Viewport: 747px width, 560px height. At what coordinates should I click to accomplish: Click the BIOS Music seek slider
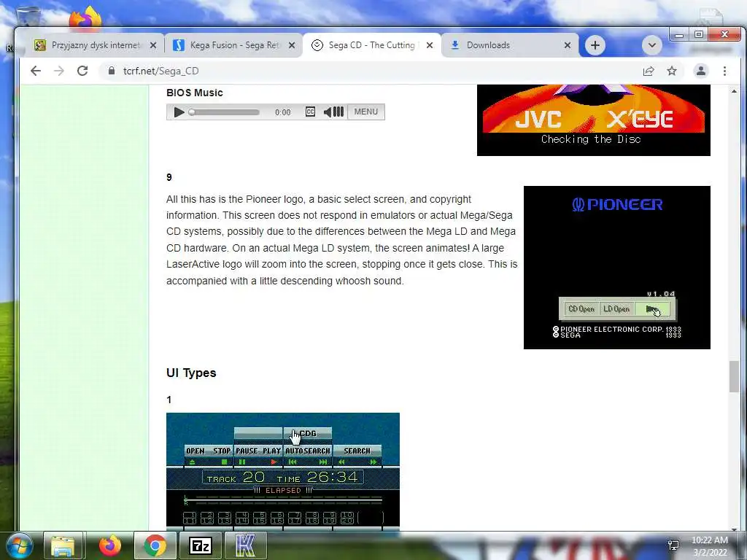pyautogui.click(x=224, y=112)
